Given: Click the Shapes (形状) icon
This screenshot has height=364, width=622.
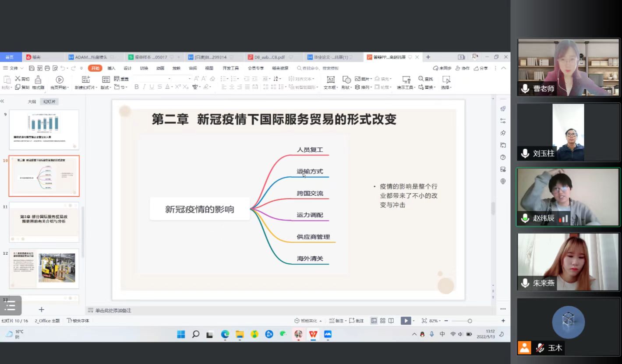Looking at the screenshot, I should tap(346, 80).
